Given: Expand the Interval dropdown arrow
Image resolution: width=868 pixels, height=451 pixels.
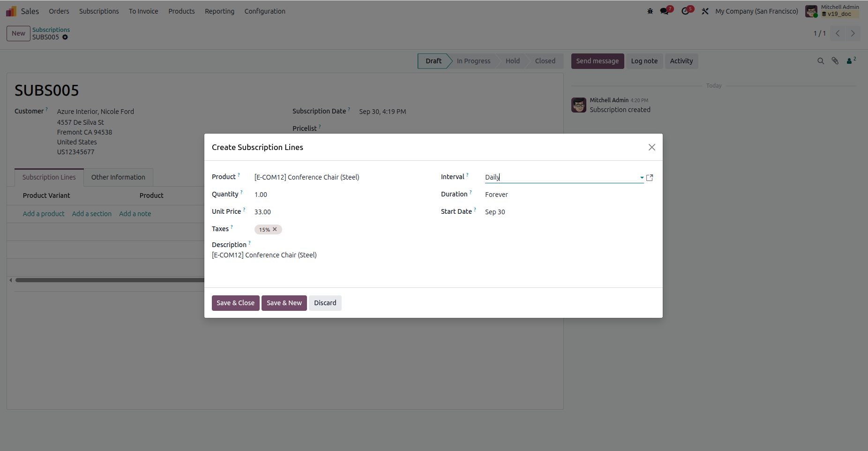Looking at the screenshot, I should coord(642,178).
